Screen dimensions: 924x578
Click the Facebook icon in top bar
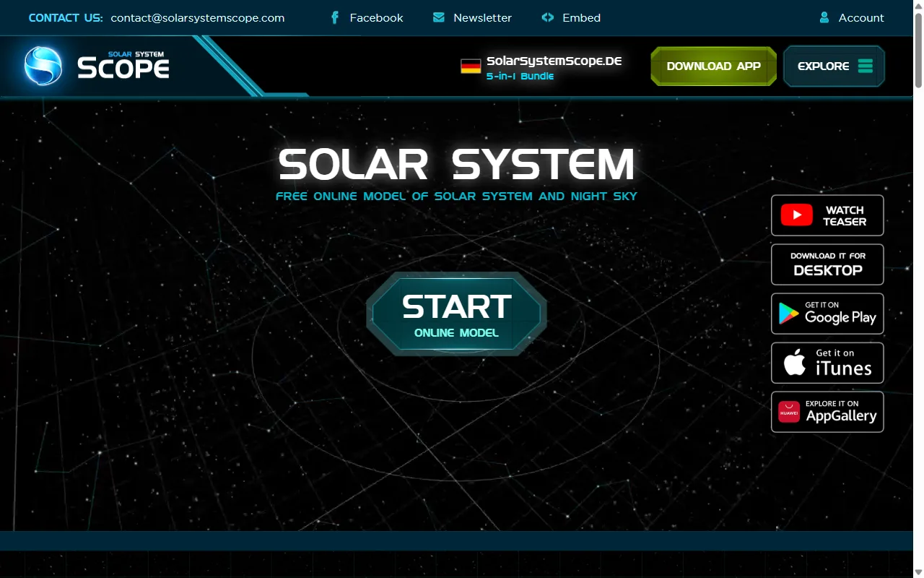point(335,17)
